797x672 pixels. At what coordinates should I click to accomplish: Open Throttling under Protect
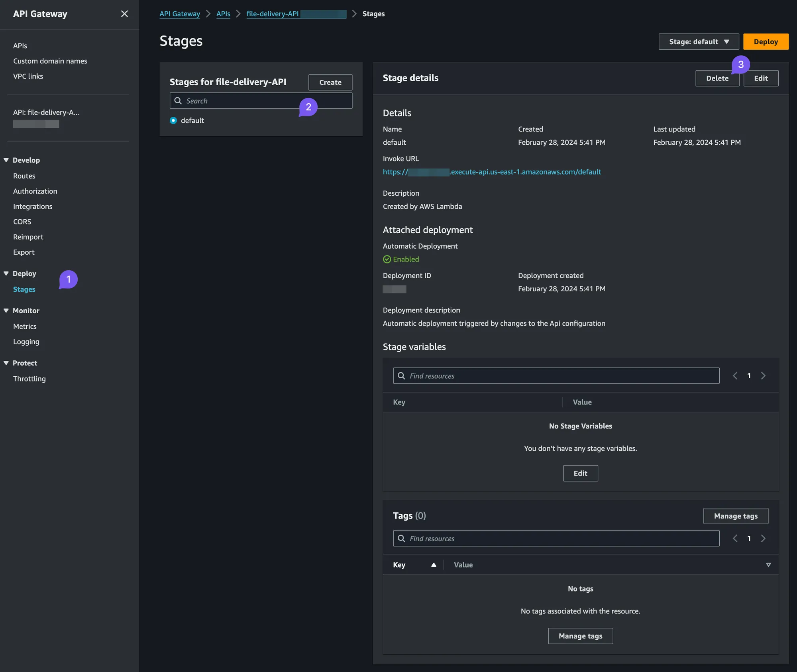(x=29, y=379)
